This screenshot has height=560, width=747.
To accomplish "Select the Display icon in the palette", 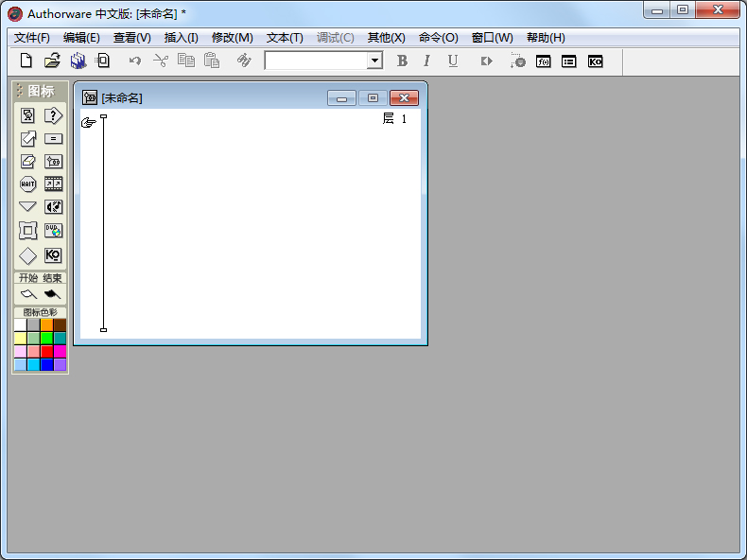I will (27, 115).
